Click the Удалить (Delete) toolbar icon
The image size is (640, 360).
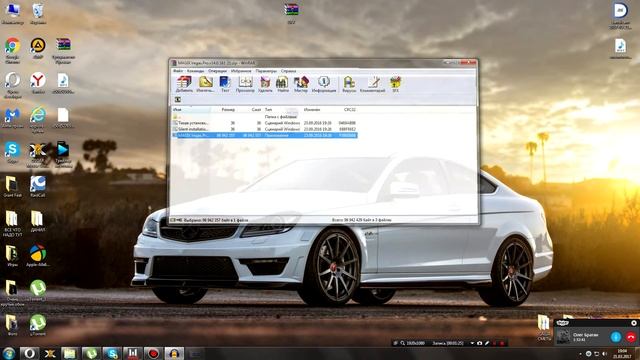tap(265, 84)
